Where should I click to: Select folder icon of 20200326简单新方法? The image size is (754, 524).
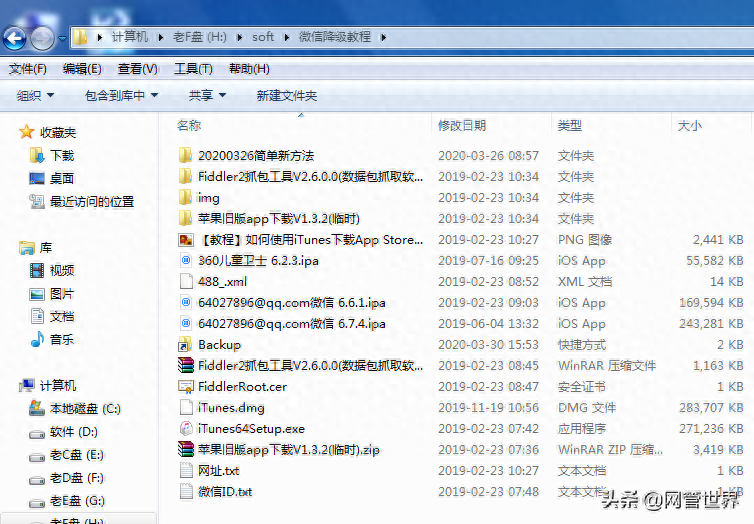[186, 155]
